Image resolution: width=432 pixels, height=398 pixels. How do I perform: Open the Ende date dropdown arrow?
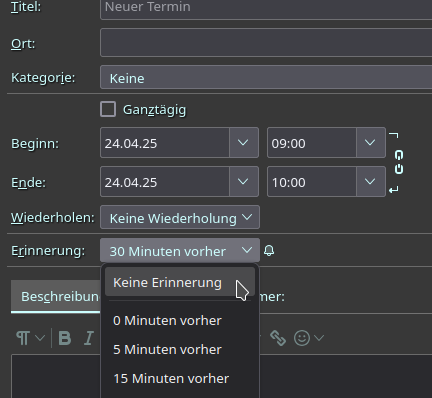(244, 182)
